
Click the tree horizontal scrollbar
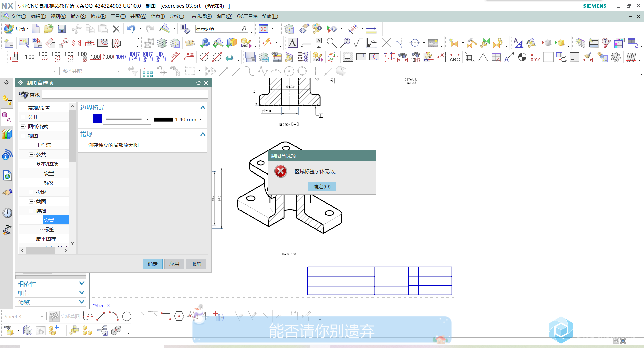point(40,250)
